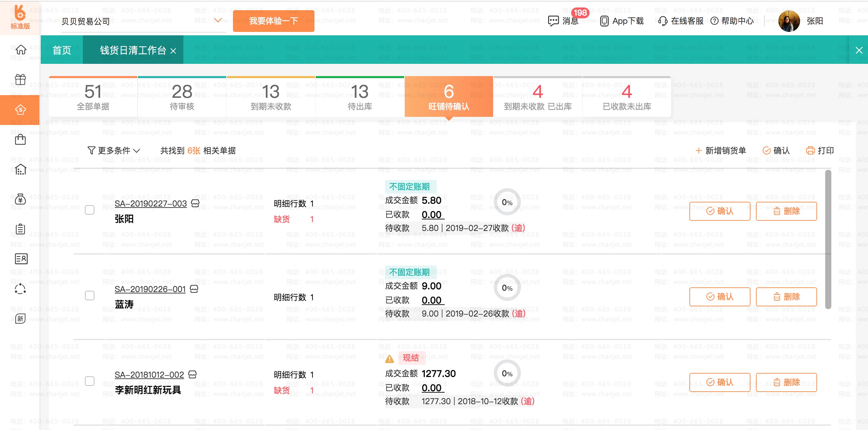Open the 张阳 user profile menu
The height and width of the screenshot is (430, 868).
(815, 21)
